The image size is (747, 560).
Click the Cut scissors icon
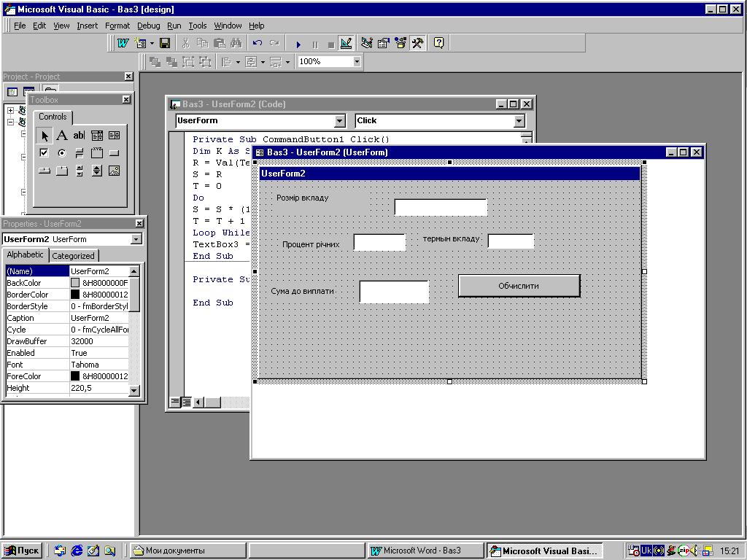[x=186, y=43]
